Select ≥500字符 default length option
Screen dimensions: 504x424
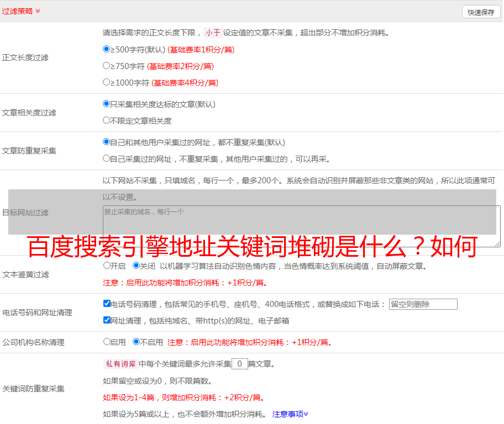point(107,49)
